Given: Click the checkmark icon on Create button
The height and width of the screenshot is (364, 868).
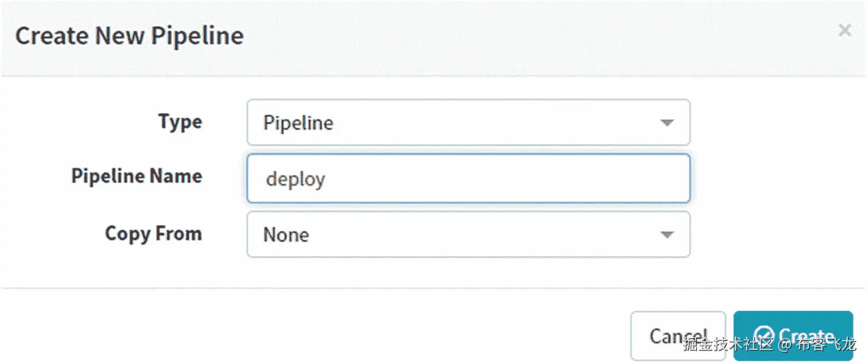Looking at the screenshot, I should point(764,335).
